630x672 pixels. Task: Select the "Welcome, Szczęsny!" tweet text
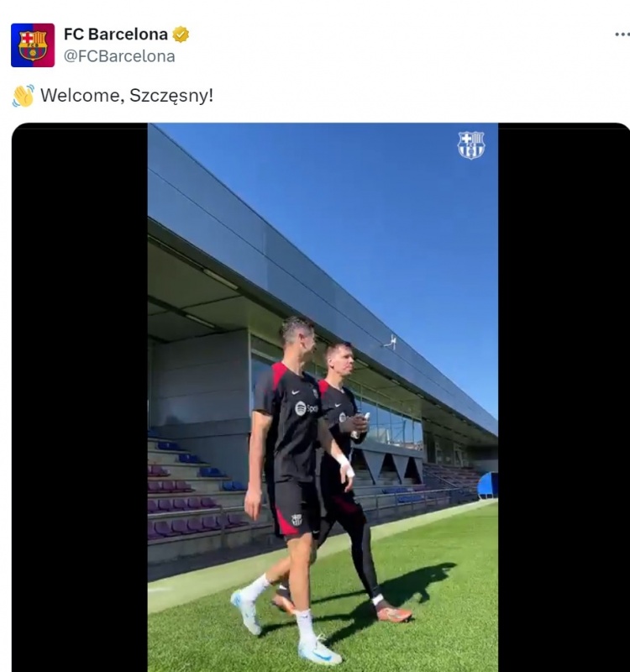point(127,95)
